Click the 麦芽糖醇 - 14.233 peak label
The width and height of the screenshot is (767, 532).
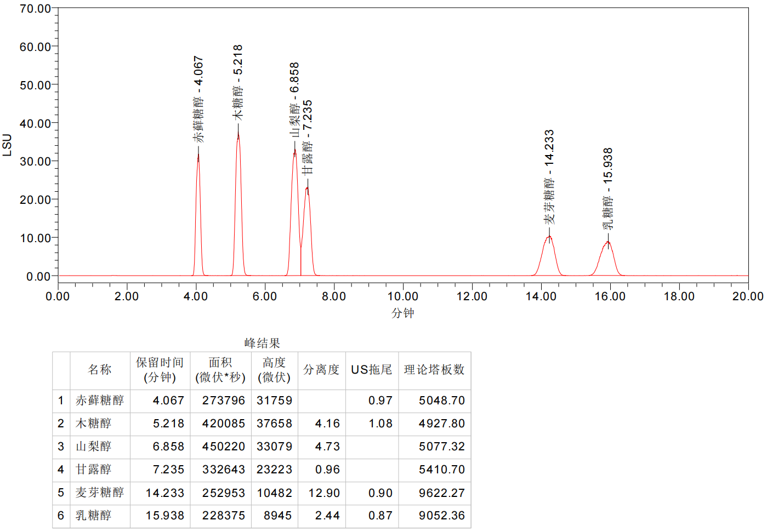[549, 176]
